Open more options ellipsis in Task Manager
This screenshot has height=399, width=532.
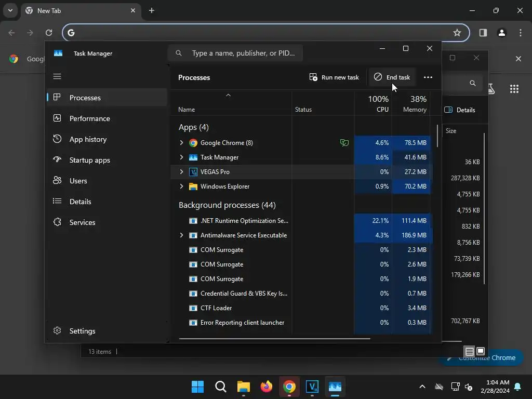pyautogui.click(x=428, y=77)
